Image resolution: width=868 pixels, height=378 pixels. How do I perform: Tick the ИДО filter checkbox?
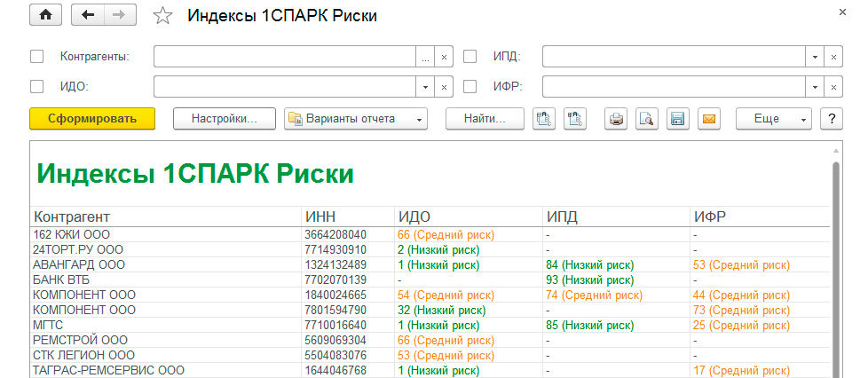point(36,87)
